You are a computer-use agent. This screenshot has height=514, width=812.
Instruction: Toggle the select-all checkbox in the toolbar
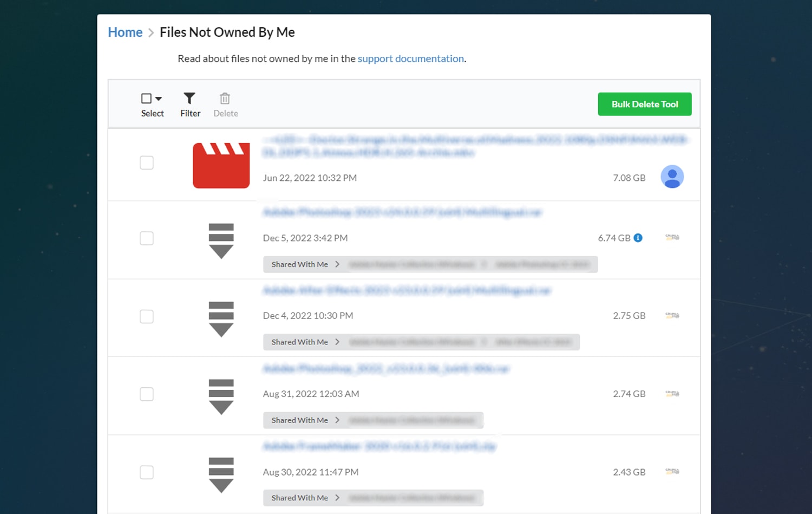point(147,98)
